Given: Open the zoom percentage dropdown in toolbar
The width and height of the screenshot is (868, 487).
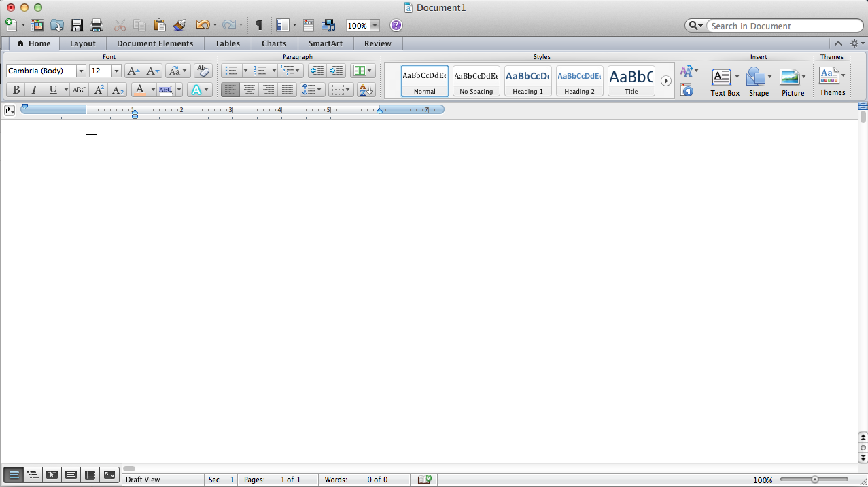Looking at the screenshot, I should 375,26.
